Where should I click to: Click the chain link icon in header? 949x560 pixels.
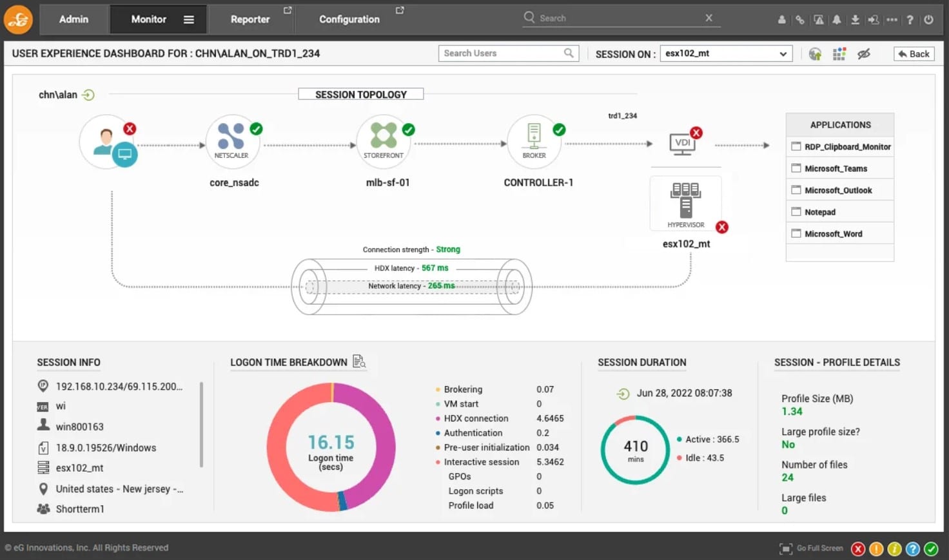[x=799, y=19]
